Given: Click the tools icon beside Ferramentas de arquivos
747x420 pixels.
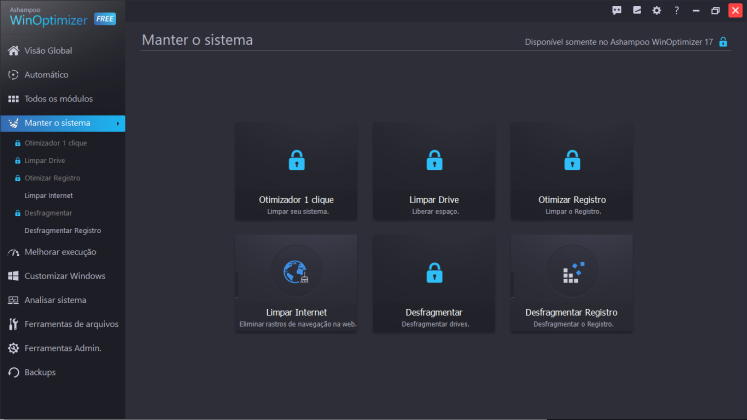Looking at the screenshot, I should 13,324.
